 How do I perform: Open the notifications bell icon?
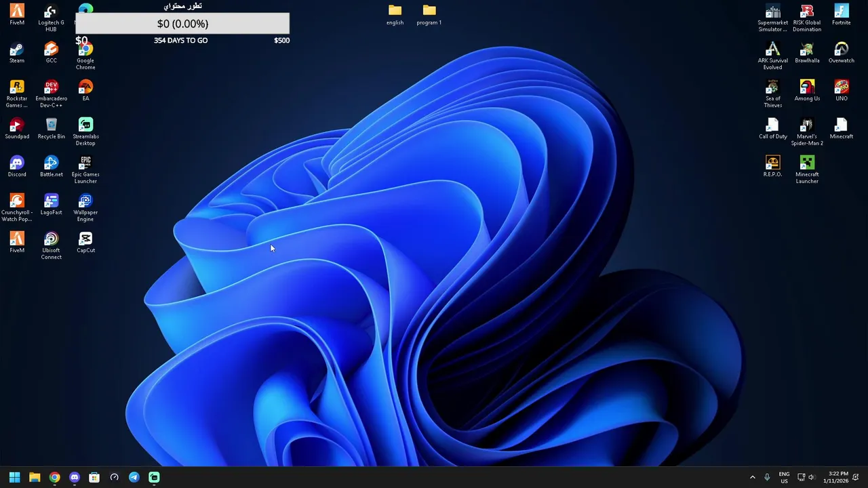click(856, 477)
